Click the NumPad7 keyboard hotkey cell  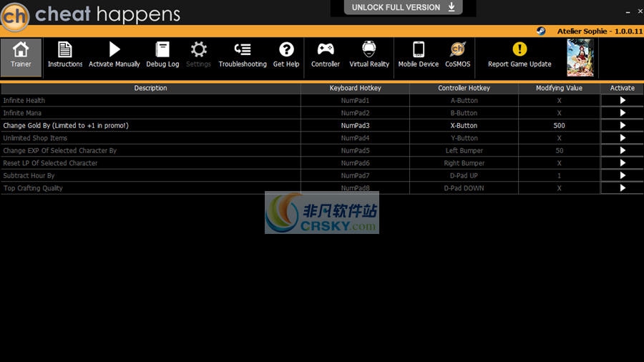tap(355, 176)
